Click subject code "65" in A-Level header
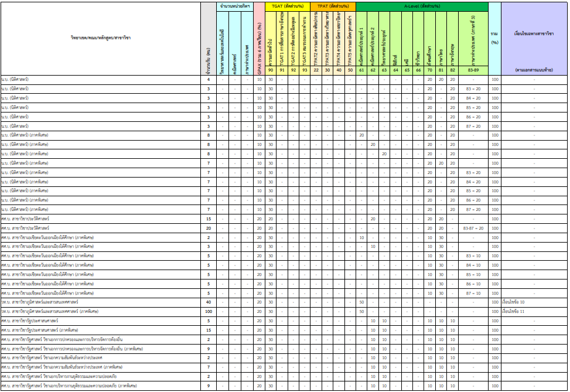This screenshot has width=570, height=392. point(407,70)
